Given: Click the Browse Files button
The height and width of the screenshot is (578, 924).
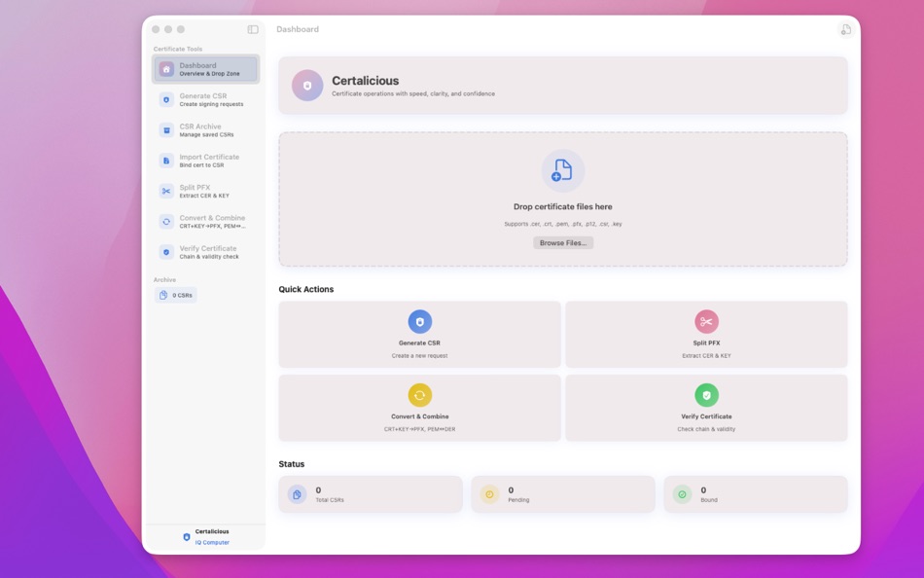Looking at the screenshot, I should click(x=563, y=243).
